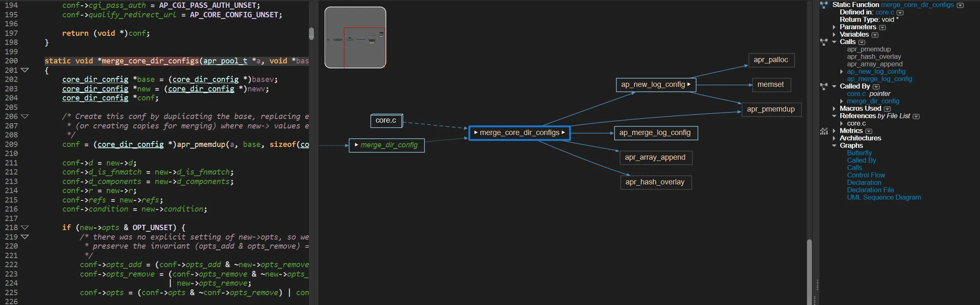Viewport: 980px width, 305px height.
Task: Open the UML Sequence Diagram link
Action: coord(884,198)
